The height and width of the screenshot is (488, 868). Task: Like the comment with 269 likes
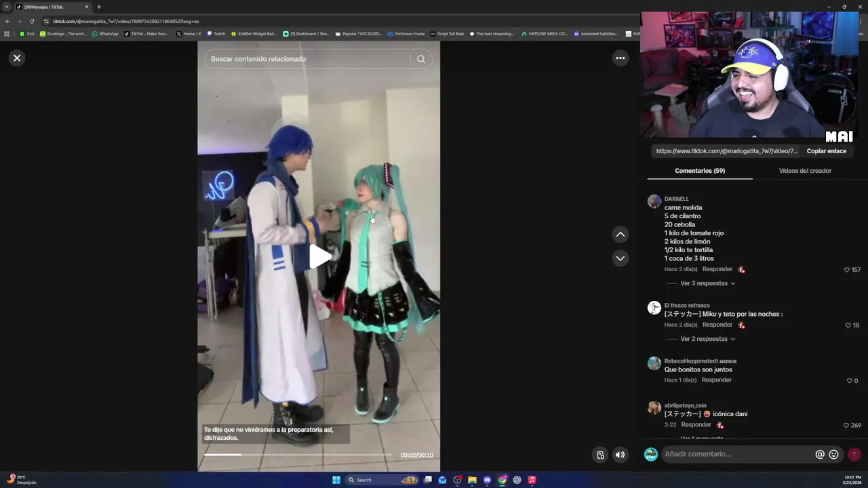(846, 426)
